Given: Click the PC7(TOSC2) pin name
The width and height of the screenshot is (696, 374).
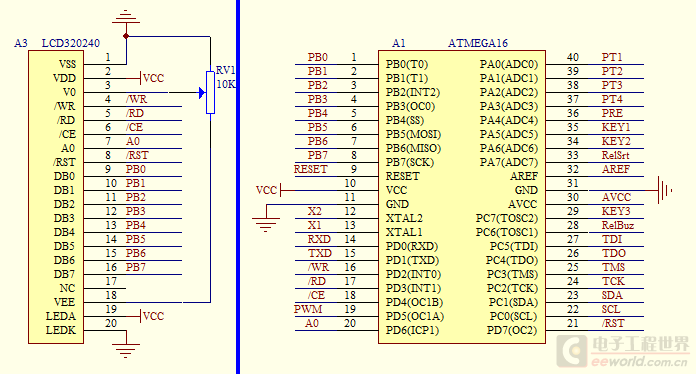Looking at the screenshot, I should tap(507, 218).
